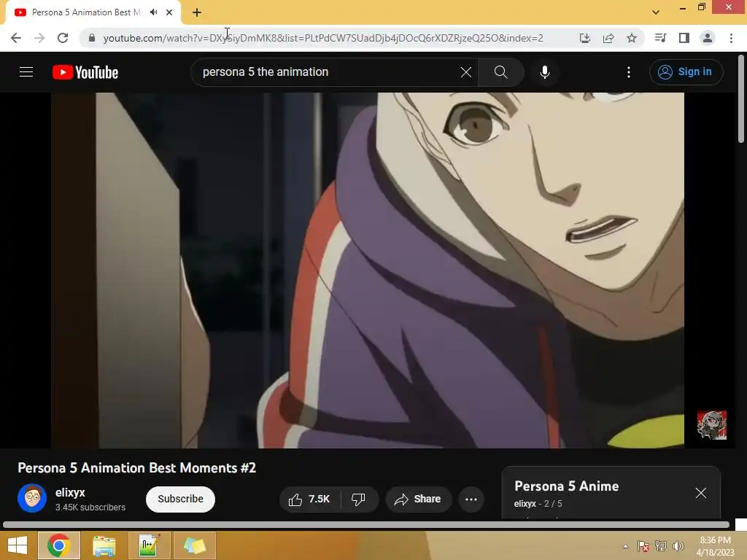Close the Persona 5 Animation tab
Image resolution: width=747 pixels, height=560 pixels.
click(169, 12)
